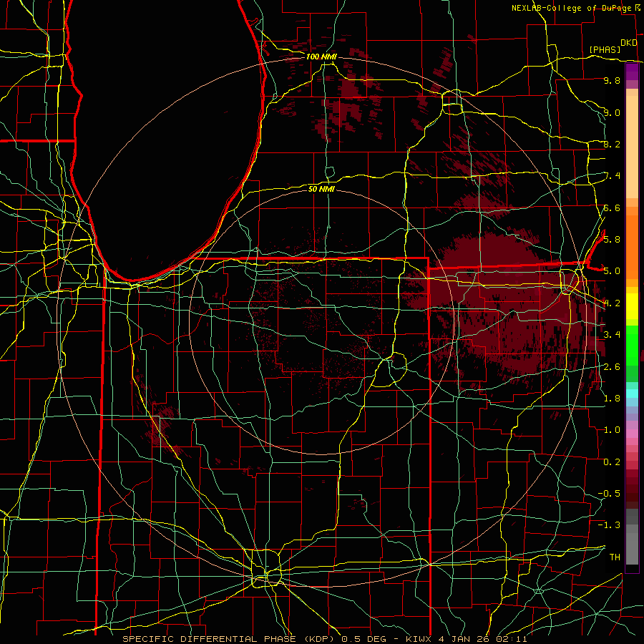Click the 9.8 value on the color scale
The width and height of the screenshot is (644, 644).
[612, 80]
